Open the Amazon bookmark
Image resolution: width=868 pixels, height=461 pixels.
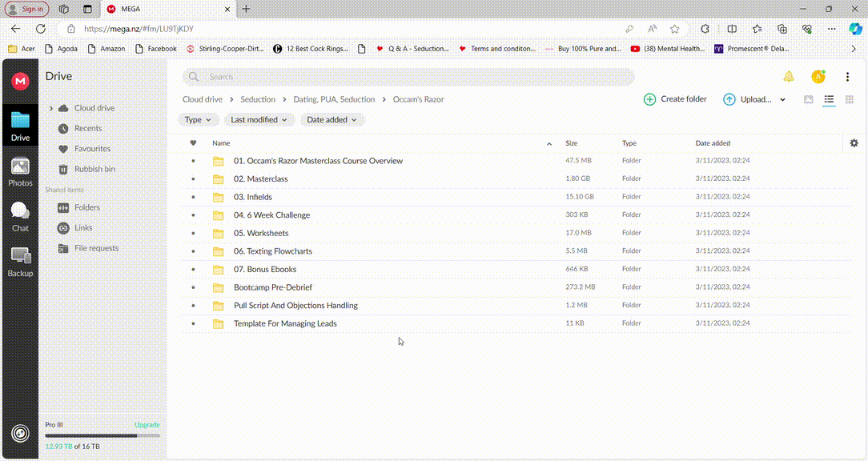(x=106, y=49)
